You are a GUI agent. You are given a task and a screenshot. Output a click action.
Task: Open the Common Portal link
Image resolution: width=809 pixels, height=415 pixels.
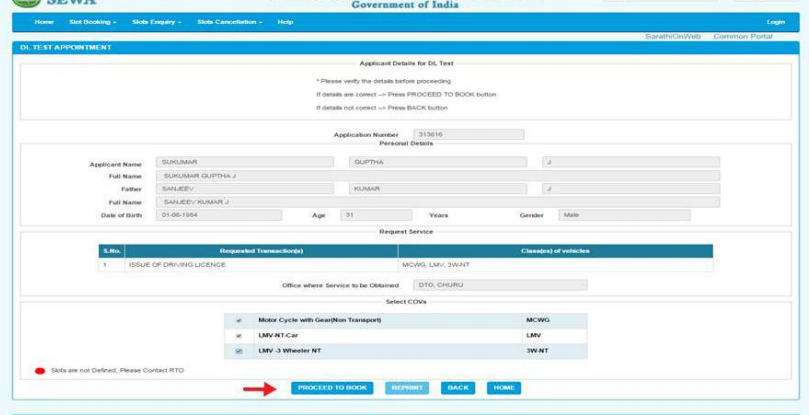743,37
